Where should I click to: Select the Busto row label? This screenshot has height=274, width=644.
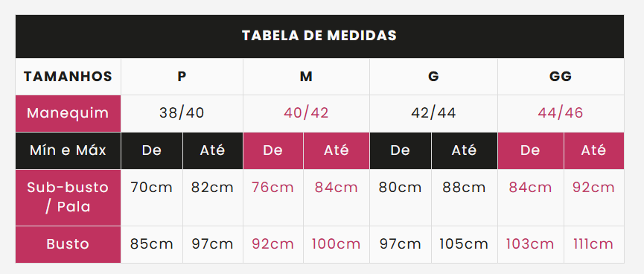[x=68, y=244]
